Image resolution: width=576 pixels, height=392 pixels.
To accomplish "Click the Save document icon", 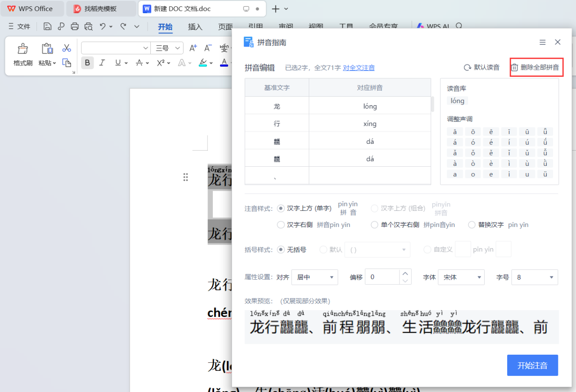I will 47,27.
